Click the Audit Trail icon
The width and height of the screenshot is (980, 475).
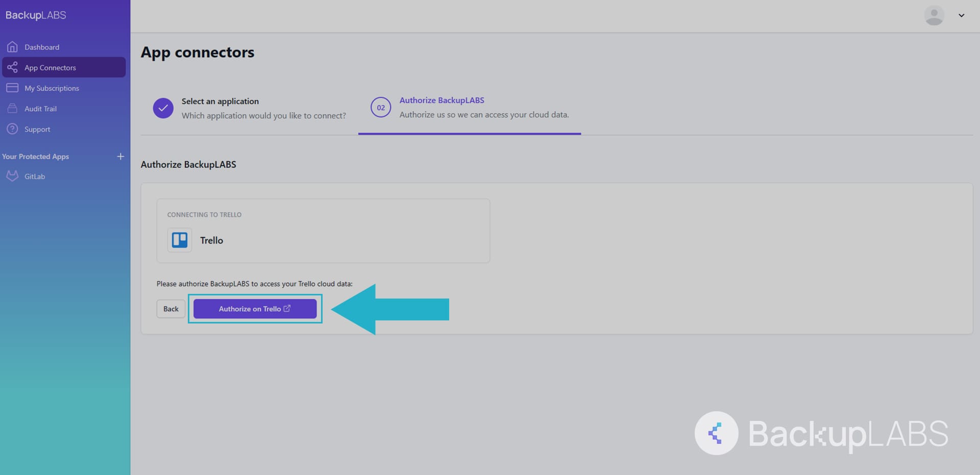point(12,108)
